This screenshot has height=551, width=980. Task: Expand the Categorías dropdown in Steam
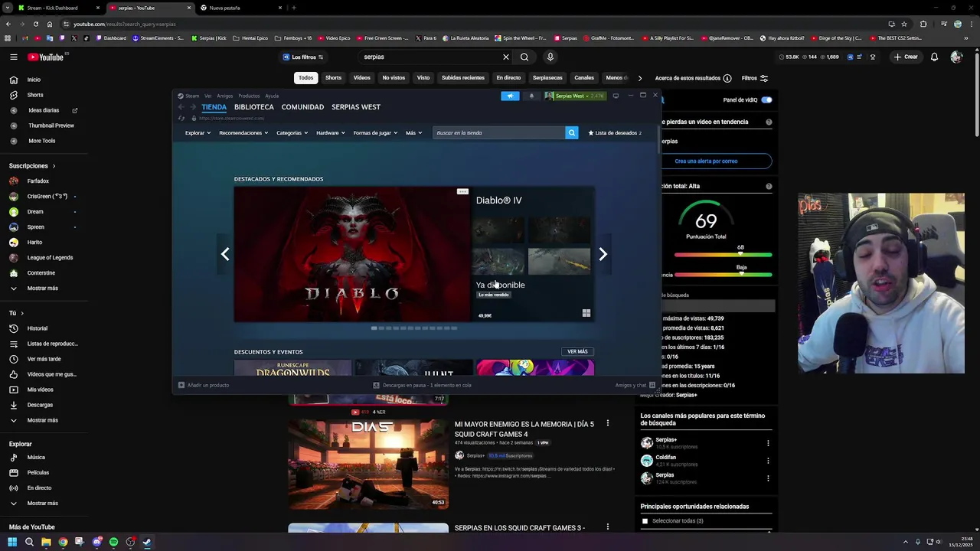click(x=292, y=132)
